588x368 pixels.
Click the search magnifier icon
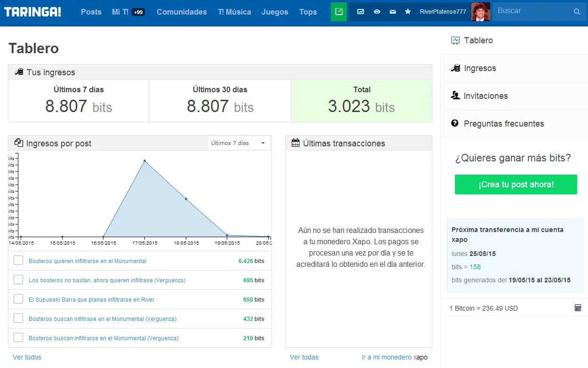(x=577, y=12)
